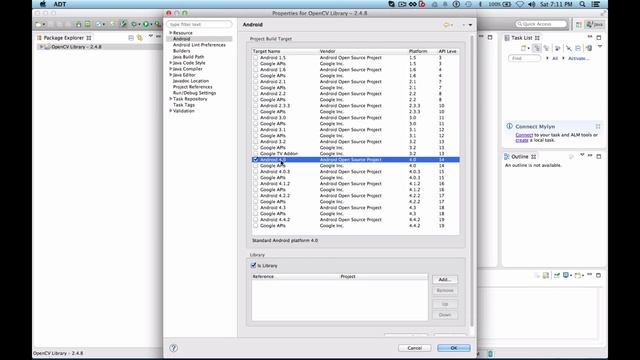Viewport: 640px width, 360px height.
Task: Expand the Task Repository node
Action: (x=171, y=99)
